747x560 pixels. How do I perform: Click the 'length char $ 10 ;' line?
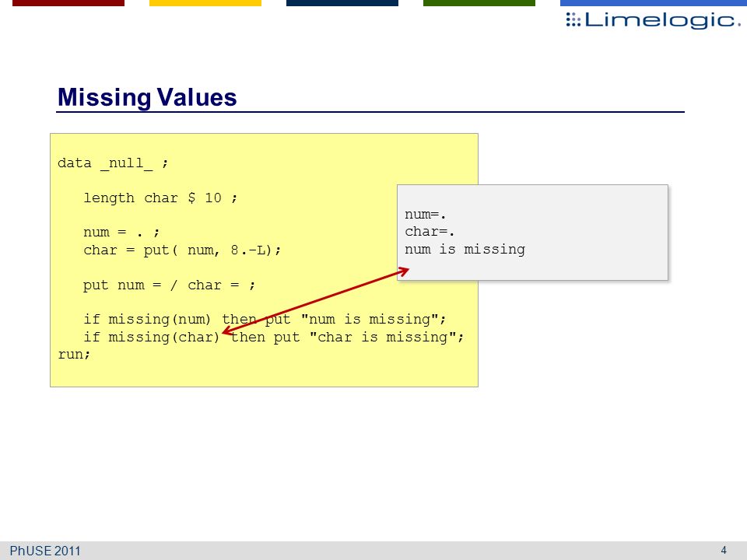[x=160, y=198]
